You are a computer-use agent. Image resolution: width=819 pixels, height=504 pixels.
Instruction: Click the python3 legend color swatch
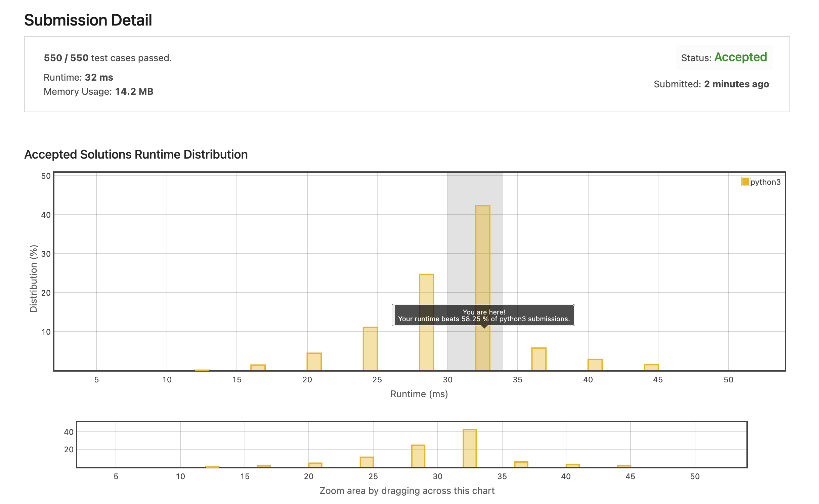tap(745, 182)
